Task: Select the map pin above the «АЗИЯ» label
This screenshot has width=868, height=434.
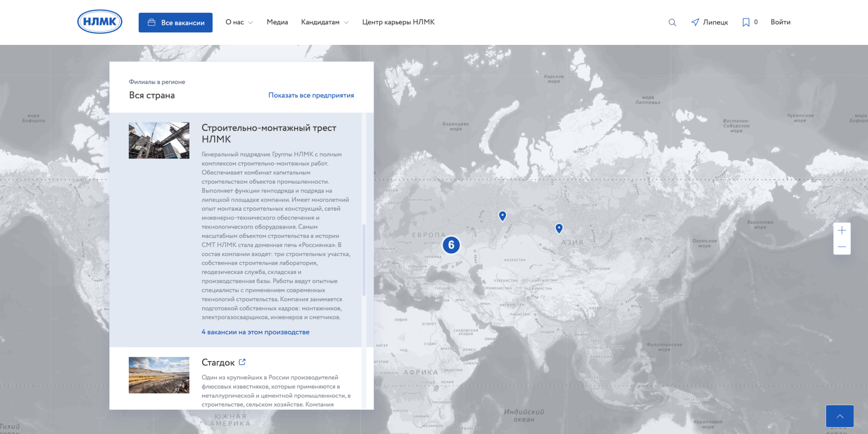Action: [559, 229]
